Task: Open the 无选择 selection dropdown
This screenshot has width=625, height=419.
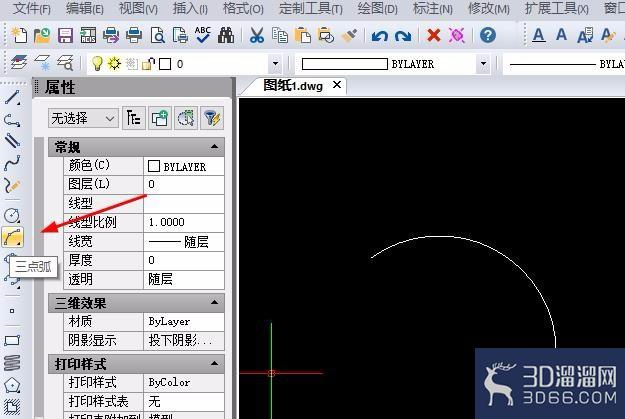Action: (83, 118)
